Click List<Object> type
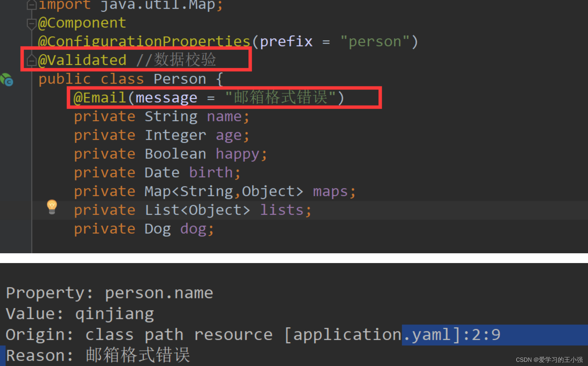The height and width of the screenshot is (366, 588). (197, 210)
